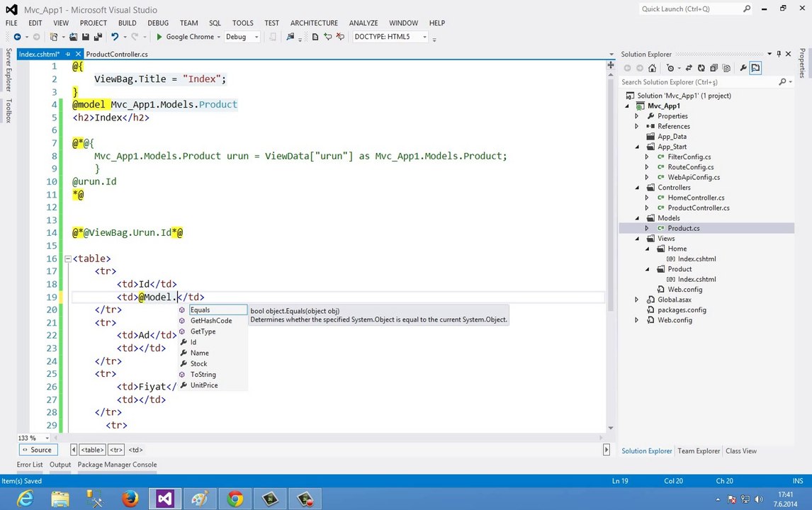812x510 pixels.
Task: Click the Quick Launch magnifier icon
Action: click(747, 8)
